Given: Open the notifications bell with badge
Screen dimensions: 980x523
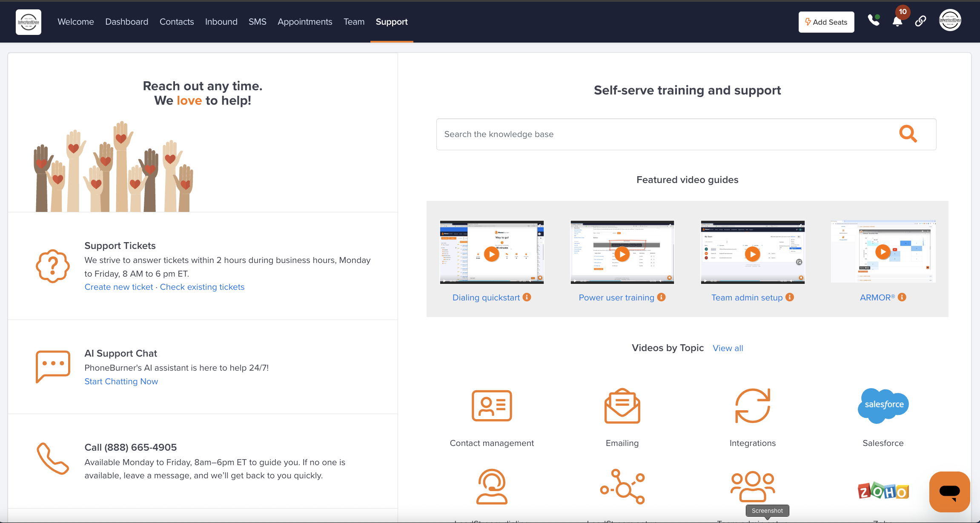Looking at the screenshot, I should tap(897, 21).
